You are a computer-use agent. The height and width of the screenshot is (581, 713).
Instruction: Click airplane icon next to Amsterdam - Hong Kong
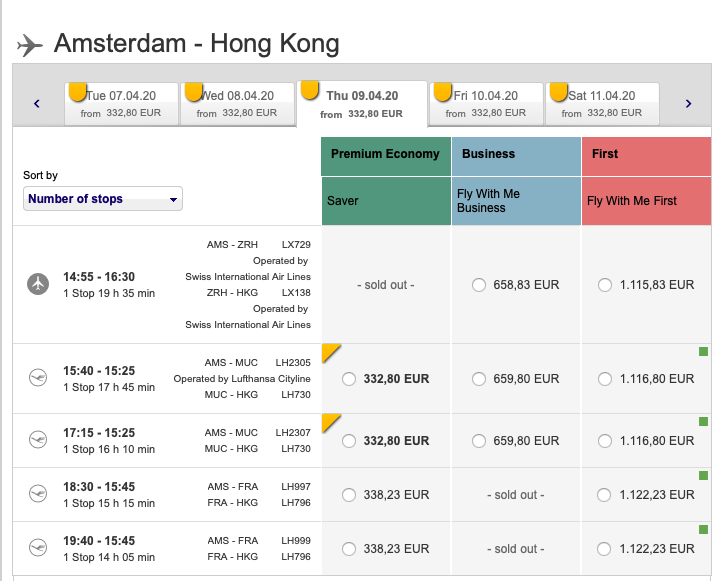click(31, 45)
